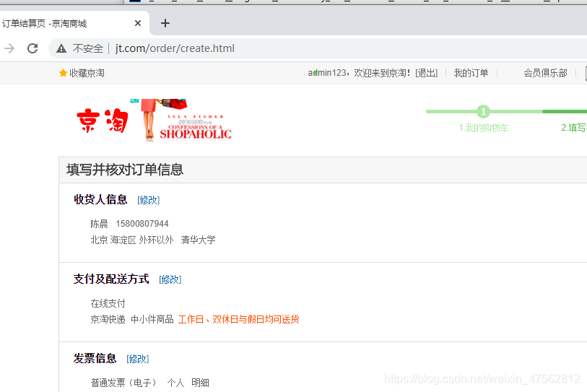587x392 pixels.
Task: Edit 支付及配送方式 via [修改] link
Action: point(170,279)
